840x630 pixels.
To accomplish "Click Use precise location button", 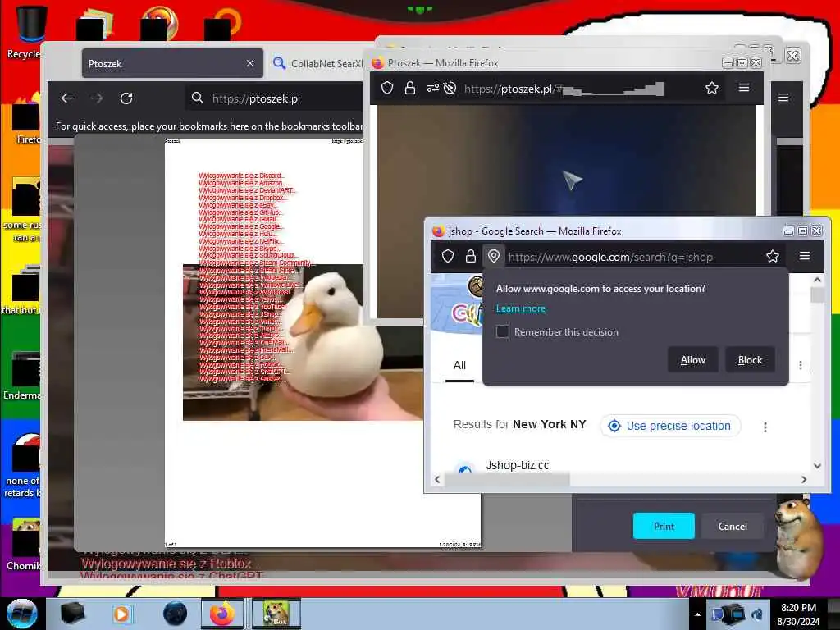I will 669,426.
